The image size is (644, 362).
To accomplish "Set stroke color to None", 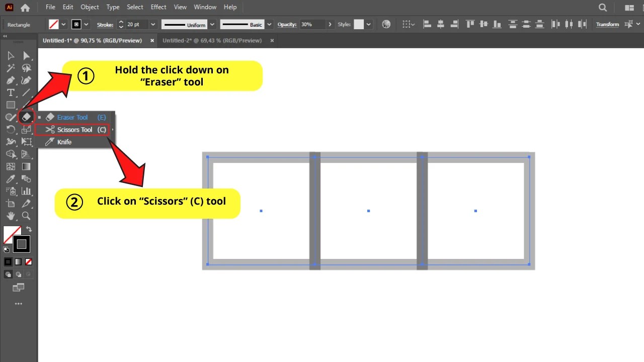I will (29, 261).
